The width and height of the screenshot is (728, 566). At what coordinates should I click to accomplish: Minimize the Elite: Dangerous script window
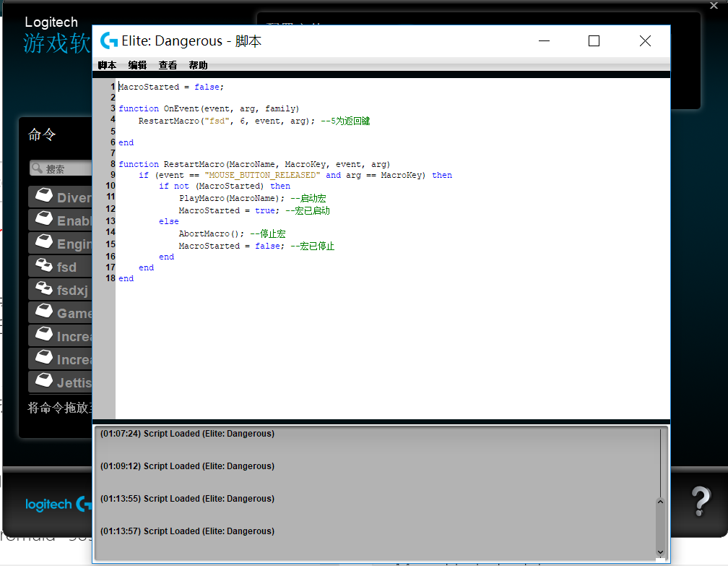coord(544,41)
